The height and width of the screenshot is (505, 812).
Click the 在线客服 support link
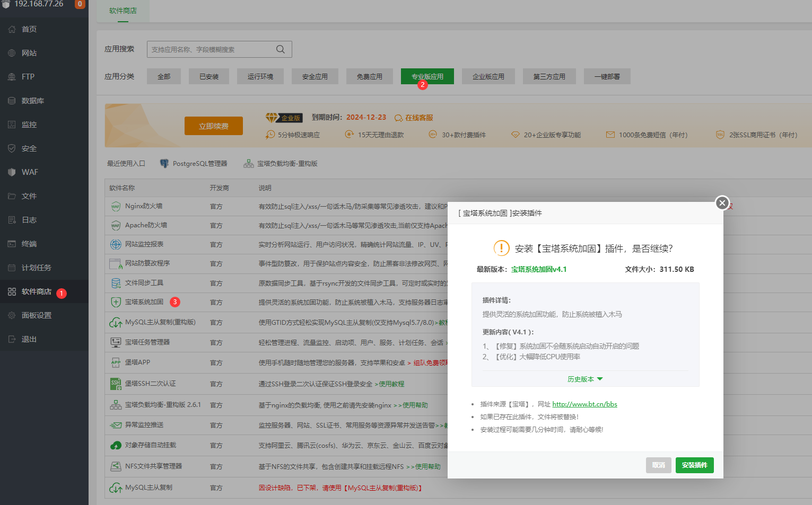[x=414, y=118]
